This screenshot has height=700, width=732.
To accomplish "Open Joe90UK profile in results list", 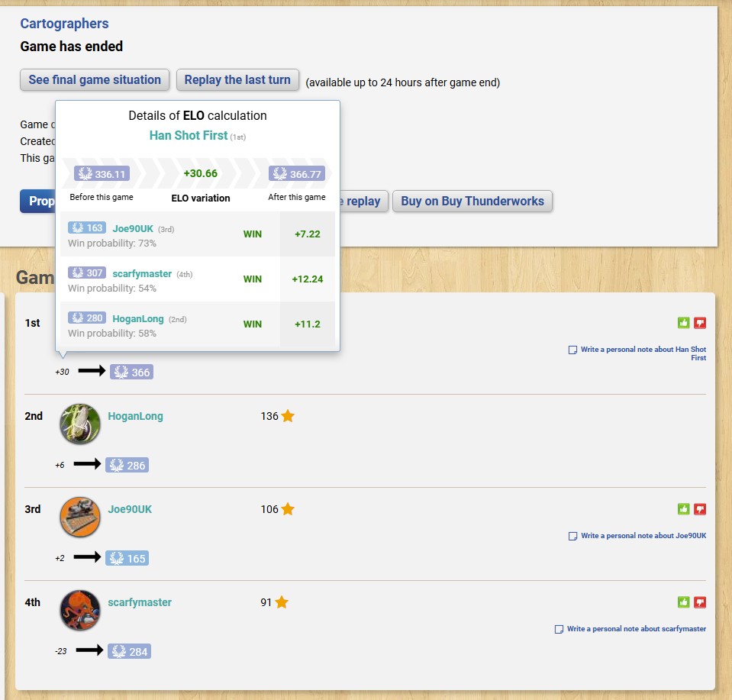I will click(x=130, y=509).
